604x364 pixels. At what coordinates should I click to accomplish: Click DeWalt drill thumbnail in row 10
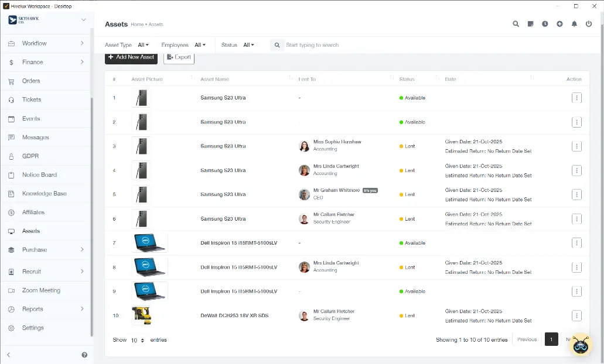[x=141, y=315]
